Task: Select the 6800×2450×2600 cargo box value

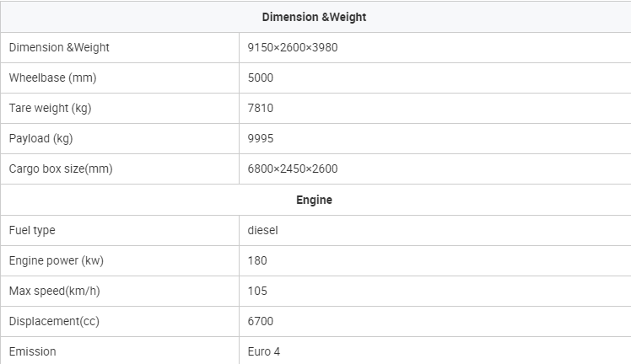Action: (x=293, y=169)
